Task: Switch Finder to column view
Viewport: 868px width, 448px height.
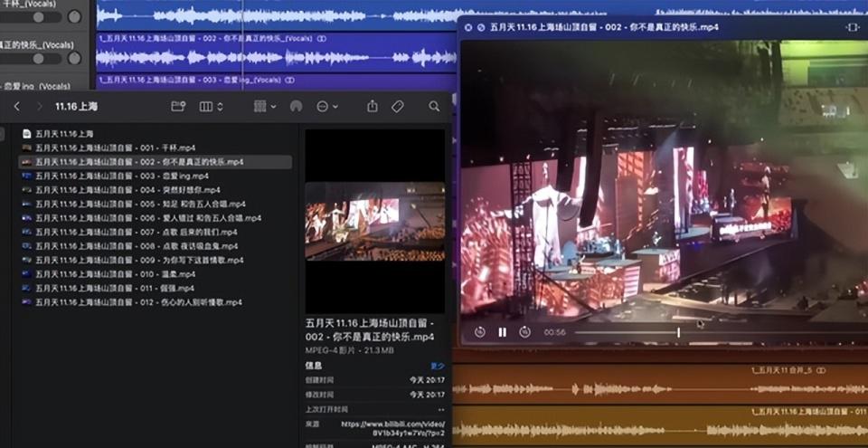Action: 206,107
